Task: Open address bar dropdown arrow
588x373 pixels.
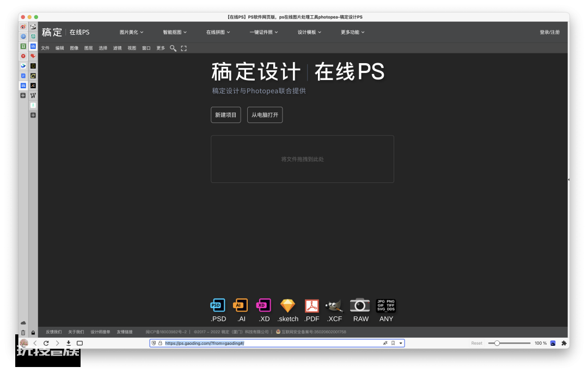Action: 401,343
